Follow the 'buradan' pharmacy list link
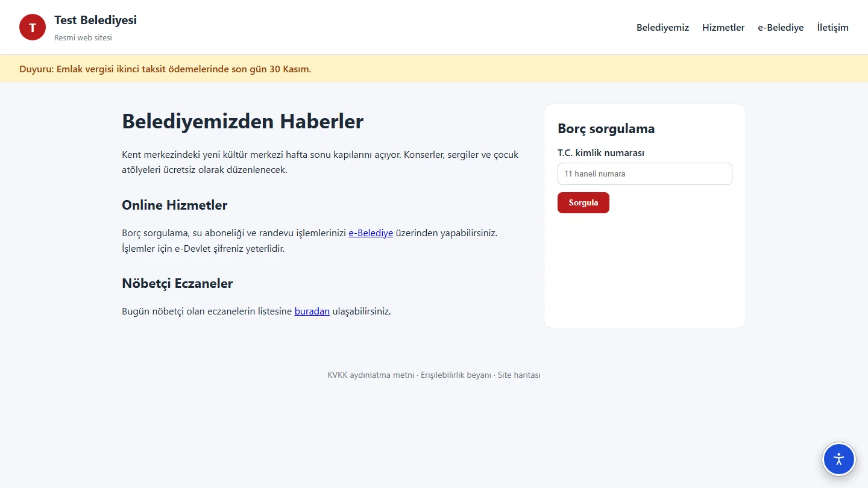Image resolution: width=868 pixels, height=488 pixels. pos(312,311)
